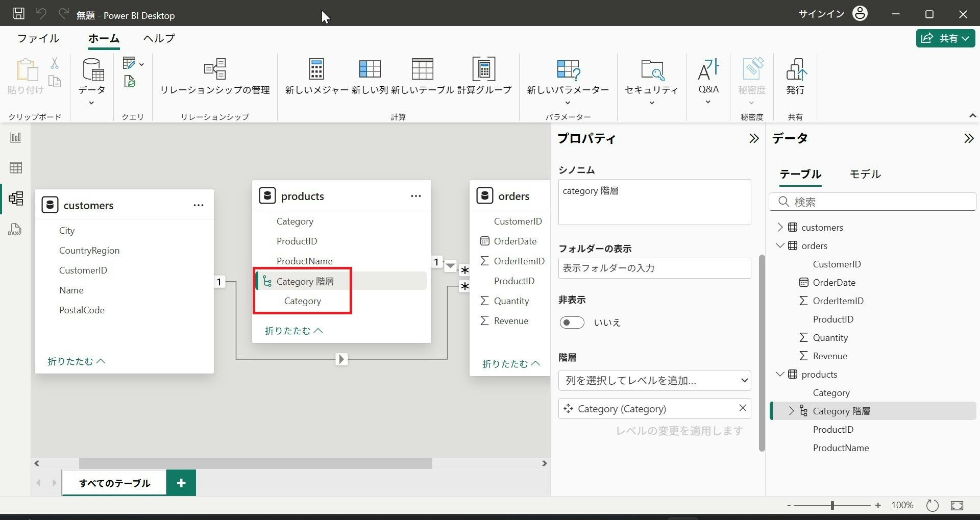Image resolution: width=980 pixels, height=520 pixels.
Task: Collapse the ribbon with the chevron
Action: point(973,116)
